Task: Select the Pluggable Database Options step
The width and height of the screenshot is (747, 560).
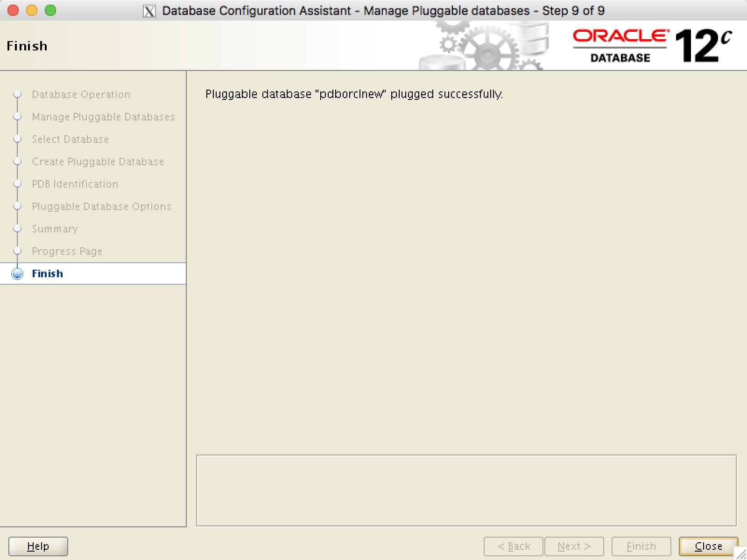Action: 101,206
